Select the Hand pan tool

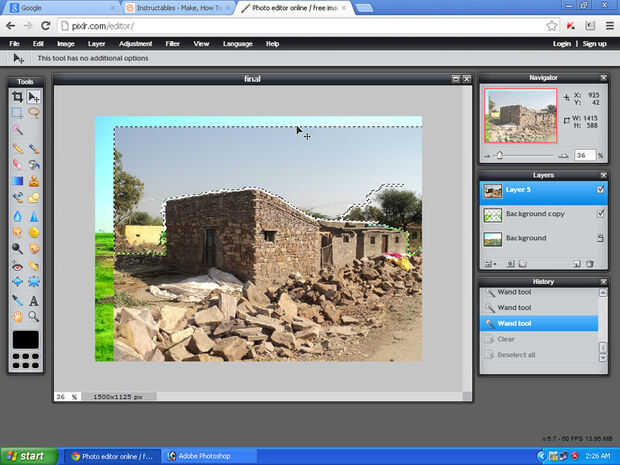[x=17, y=316]
